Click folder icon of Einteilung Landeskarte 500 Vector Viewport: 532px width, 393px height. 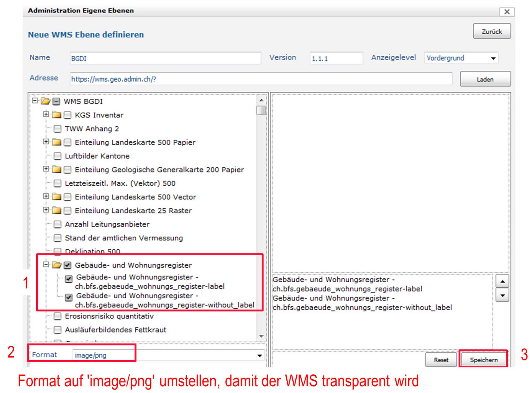pyautogui.click(x=57, y=197)
